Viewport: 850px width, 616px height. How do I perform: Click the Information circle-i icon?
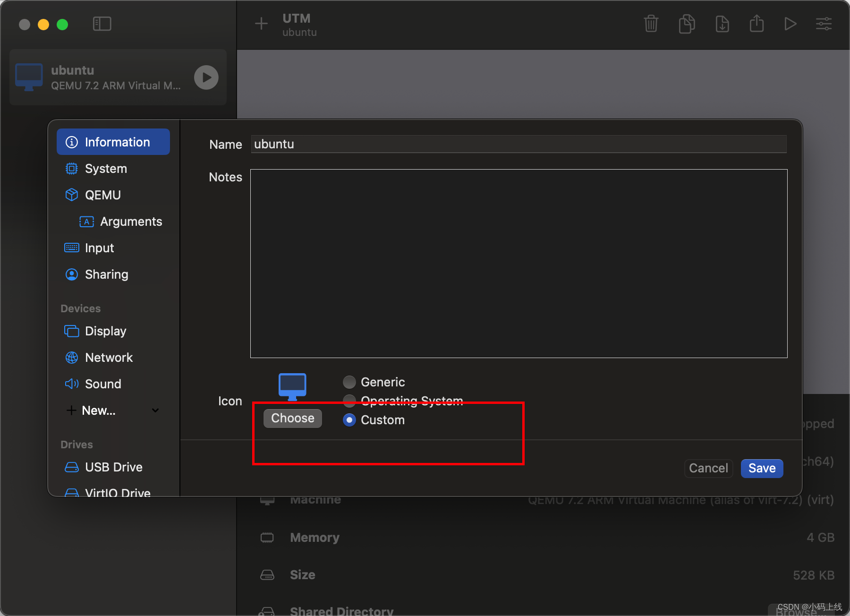point(72,142)
